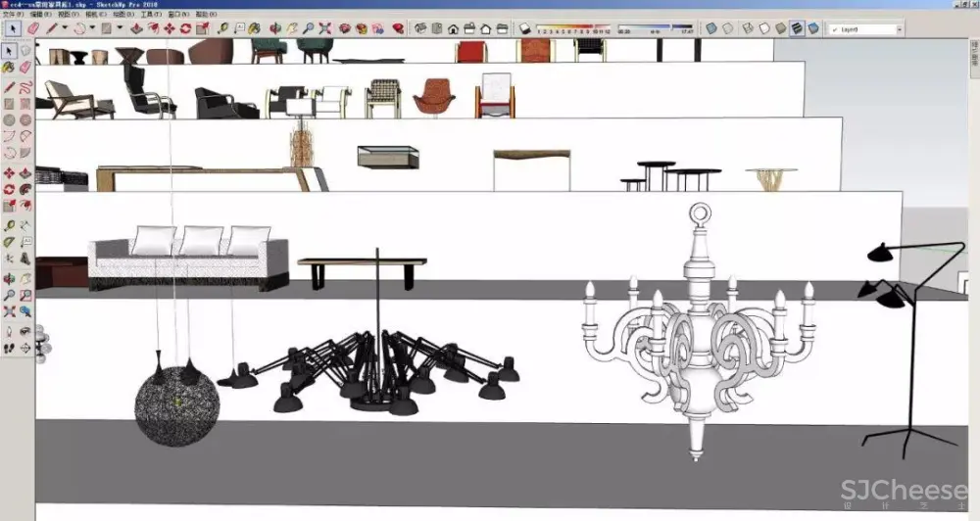Screen dimensions: 980x521
Task: Open the last menu bar item
Action: (x=206, y=16)
